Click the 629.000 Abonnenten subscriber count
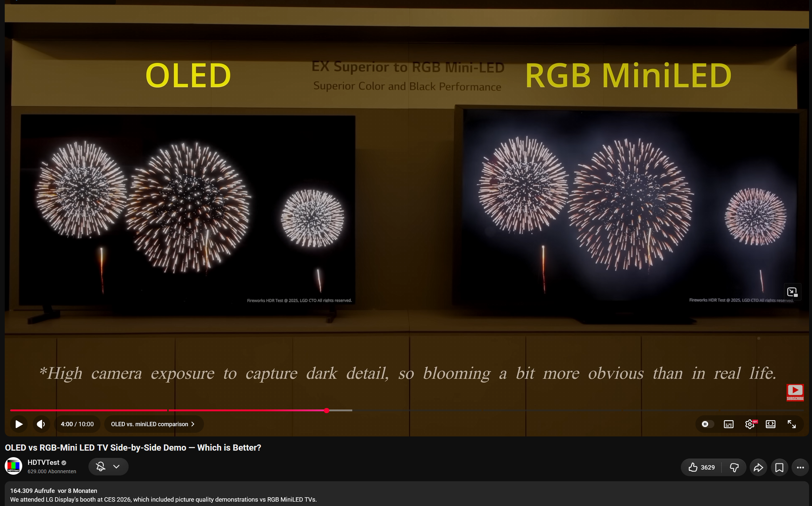Viewport: 812px width, 506px height. coord(52,471)
